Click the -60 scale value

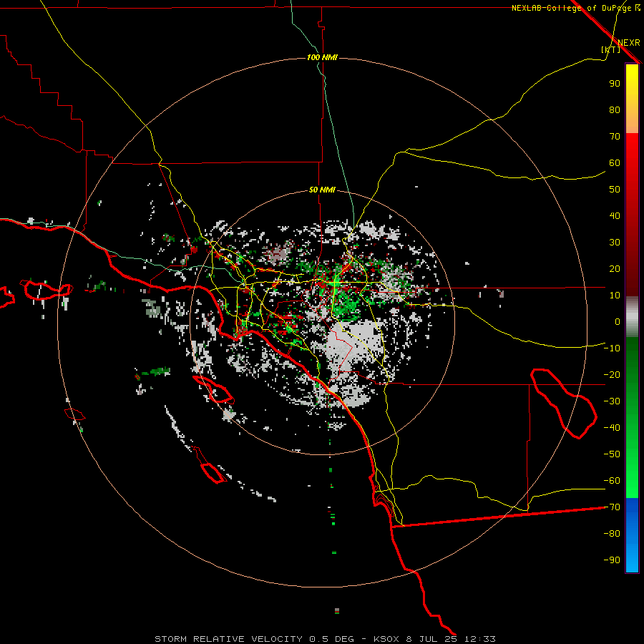click(612, 481)
